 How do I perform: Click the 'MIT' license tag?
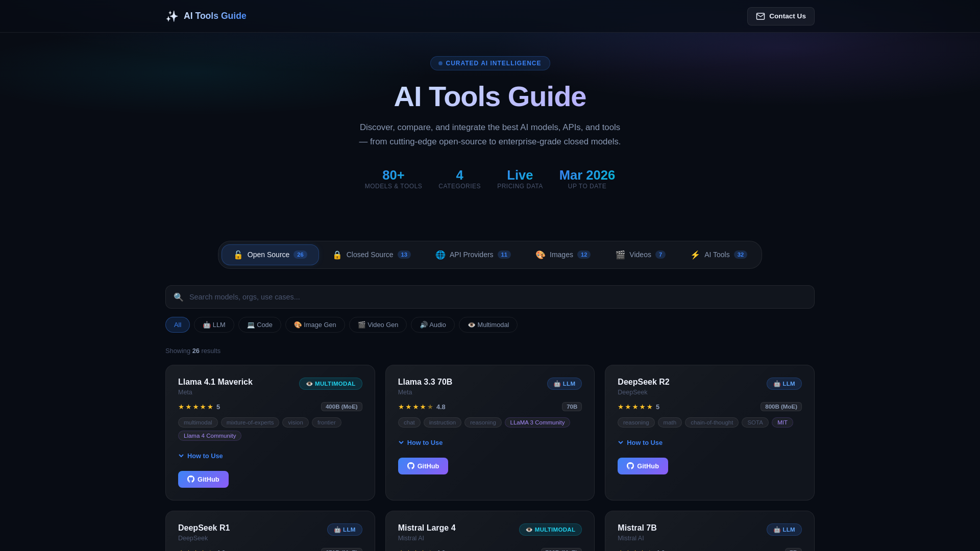(782, 422)
